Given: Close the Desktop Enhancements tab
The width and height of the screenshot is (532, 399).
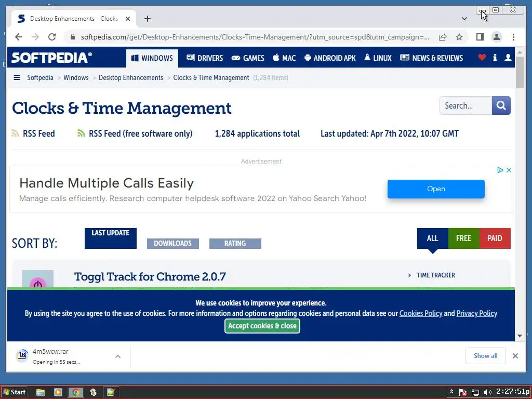Looking at the screenshot, I should 128,19.
